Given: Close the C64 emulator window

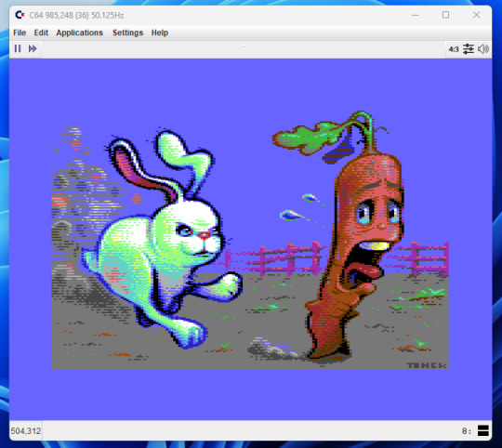Looking at the screenshot, I should tap(476, 15).
